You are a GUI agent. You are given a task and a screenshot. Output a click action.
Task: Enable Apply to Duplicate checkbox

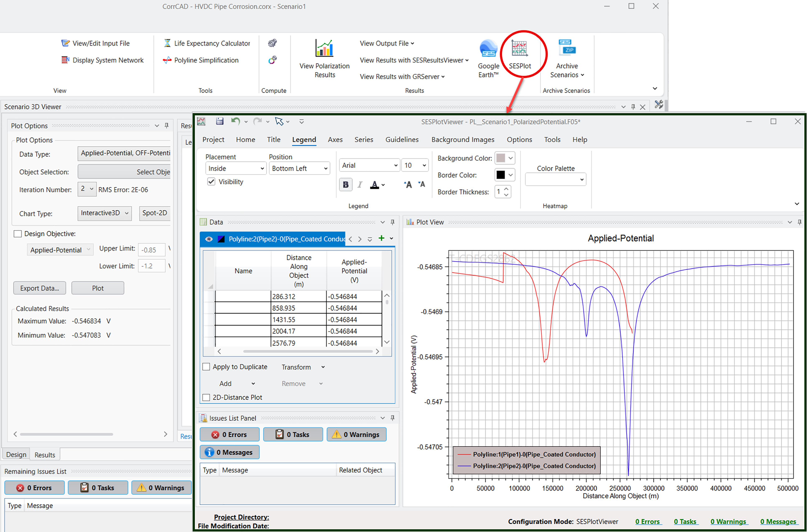tap(206, 367)
